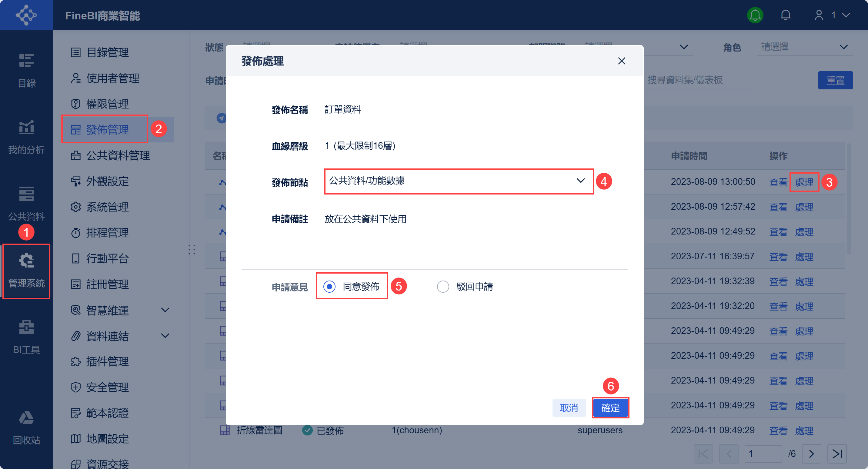Go to next page arrow in pagination
The width and height of the screenshot is (868, 469).
pyautogui.click(x=811, y=454)
